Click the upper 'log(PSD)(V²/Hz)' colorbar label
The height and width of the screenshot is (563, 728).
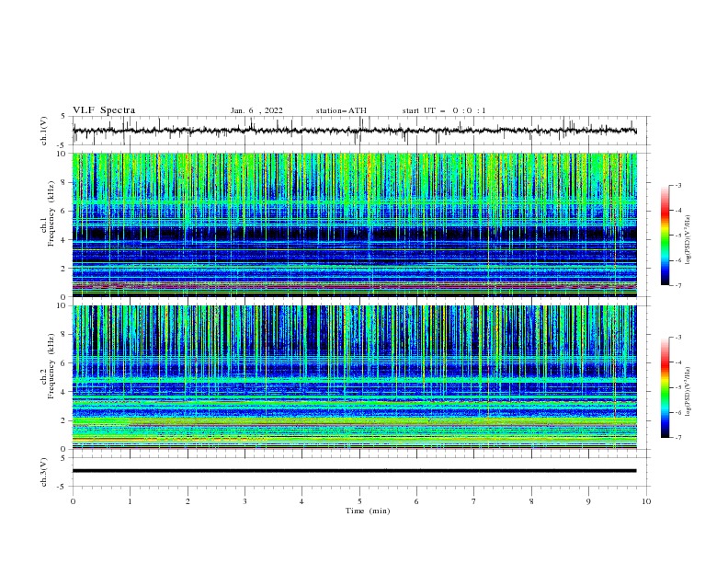(x=688, y=240)
